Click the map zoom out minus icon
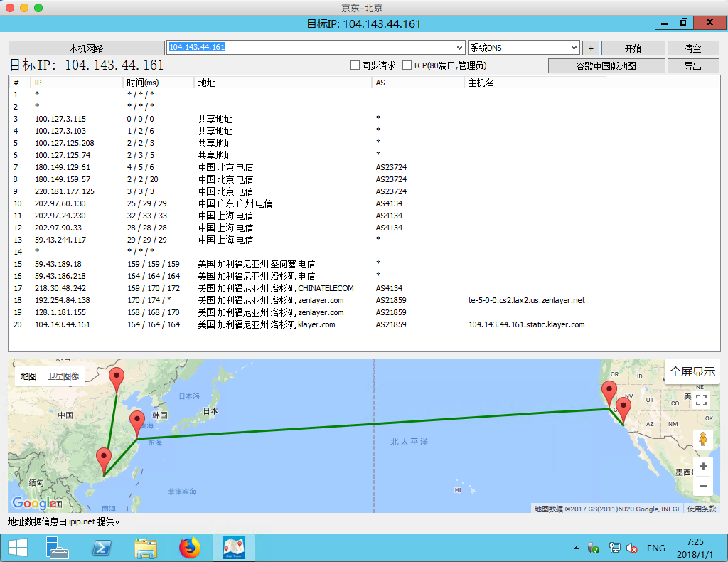The image size is (728, 562). [x=703, y=487]
